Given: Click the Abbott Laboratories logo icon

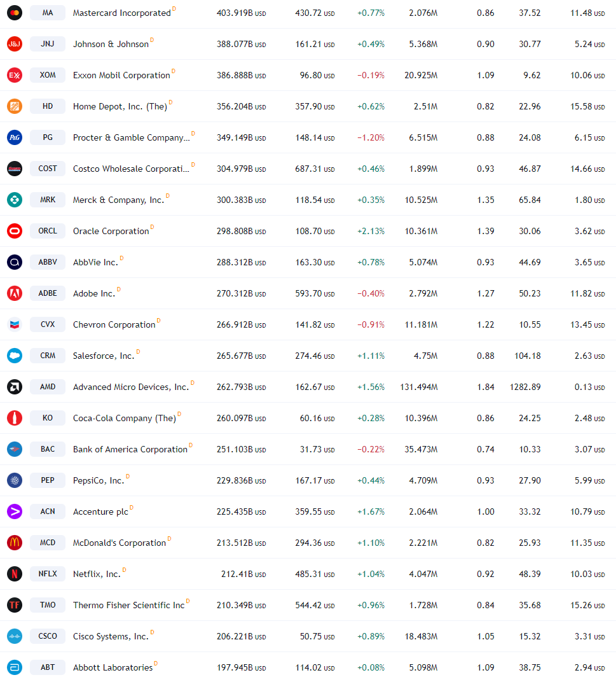Looking at the screenshot, I should (x=15, y=667).
